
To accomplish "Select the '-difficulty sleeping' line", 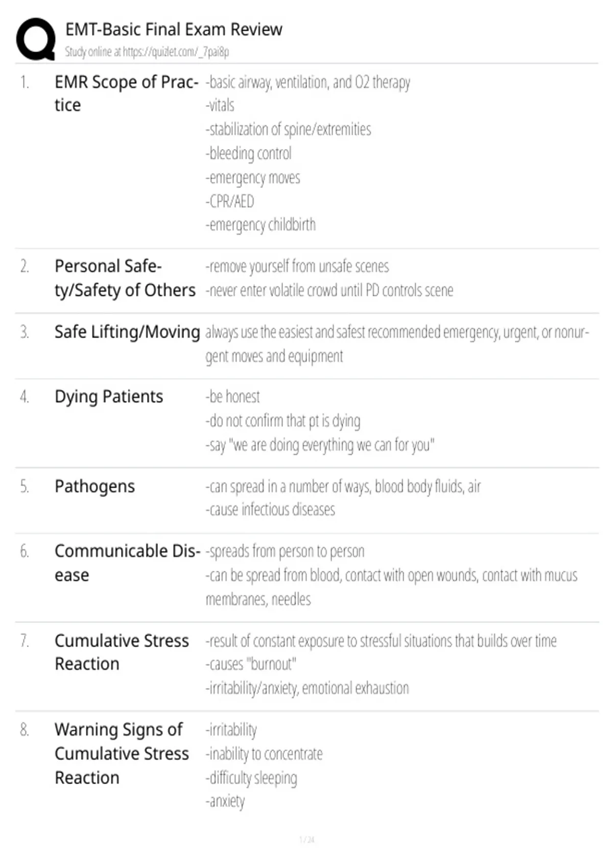I will click(x=251, y=778).
